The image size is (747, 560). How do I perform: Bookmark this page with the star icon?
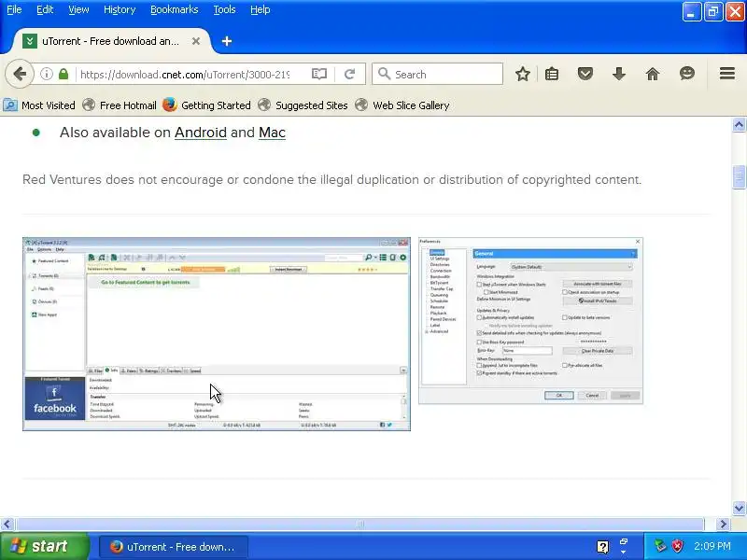[523, 74]
